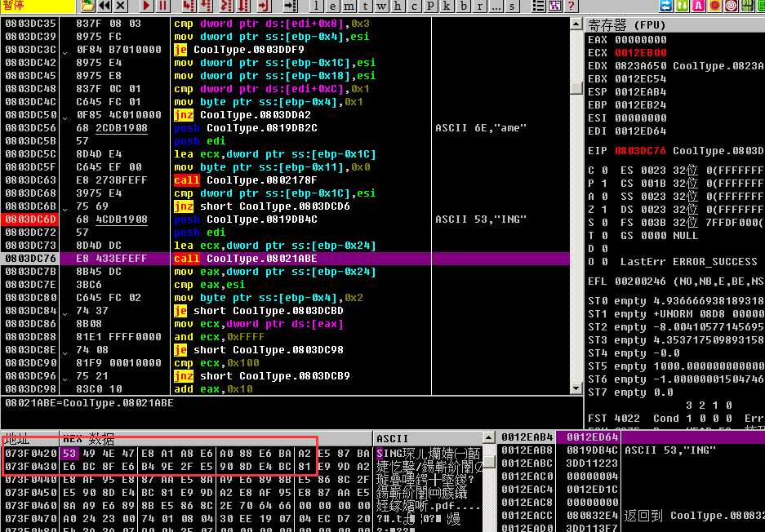Restart the program with the rewind icon
Screen dimensions: 765x532
coord(105,6)
